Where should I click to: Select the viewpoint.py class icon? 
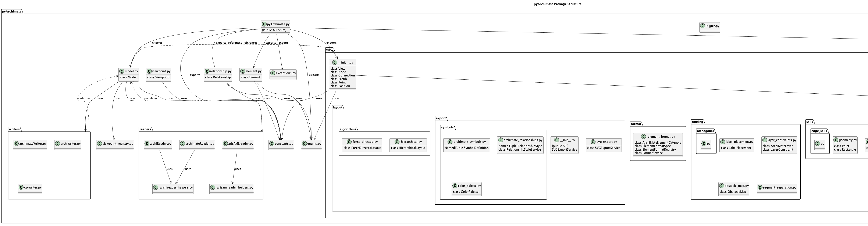[149, 71]
